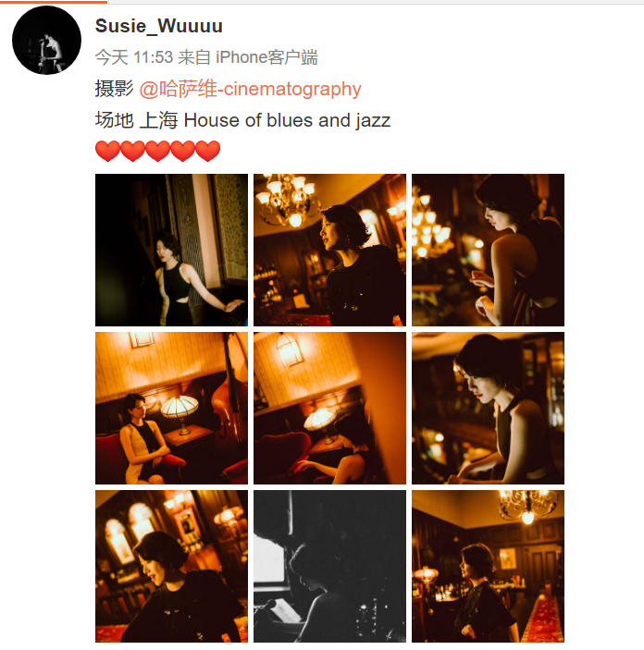The height and width of the screenshot is (650, 644).
Task: Open photo with tilted lamp and red chair
Action: point(330,409)
